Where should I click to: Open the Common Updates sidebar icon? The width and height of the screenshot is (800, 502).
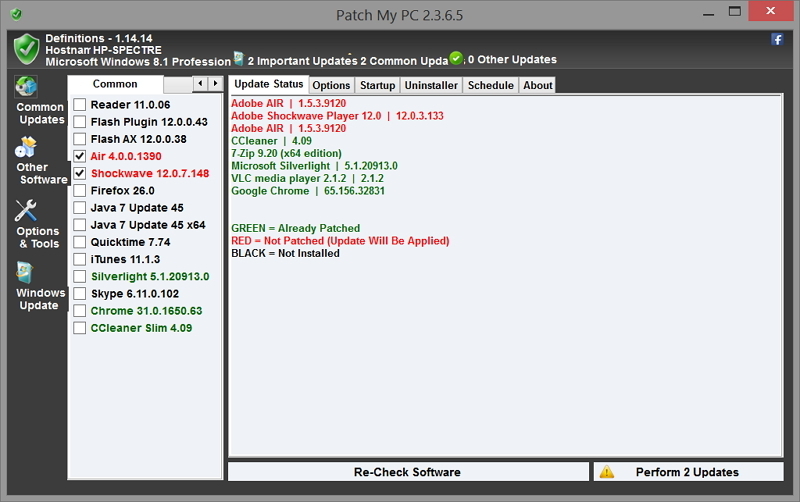(x=26, y=87)
